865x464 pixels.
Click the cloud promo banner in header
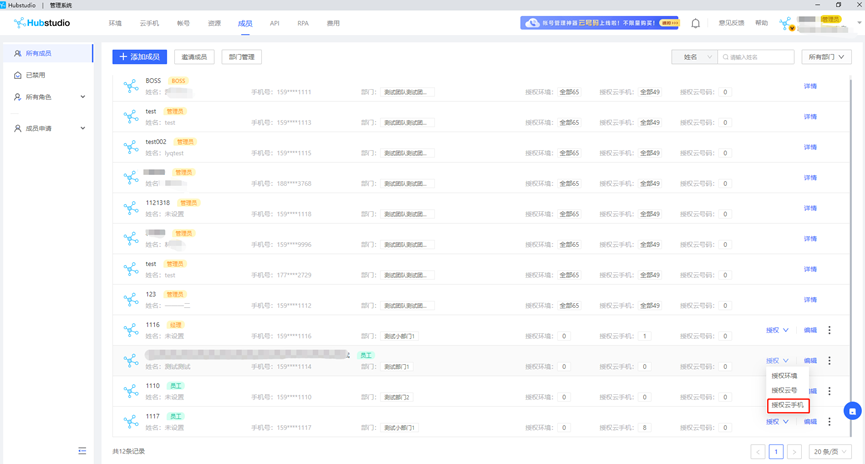click(599, 23)
